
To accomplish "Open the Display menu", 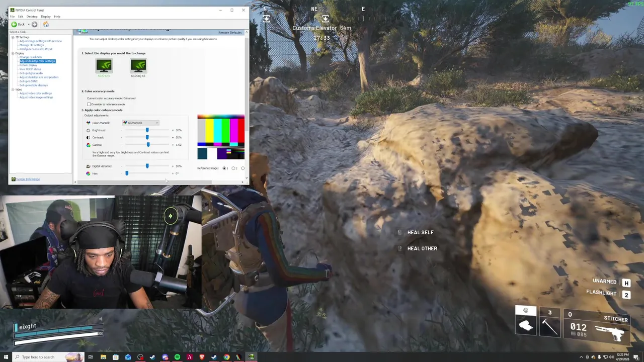I will (x=46, y=17).
